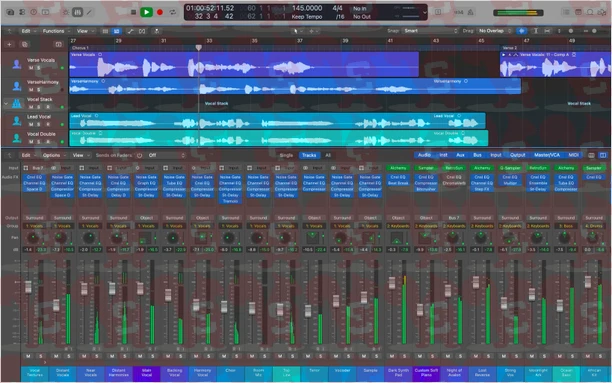Toggle Cycle mode in the transport
The width and height of the screenshot is (612, 383).
[x=173, y=12]
